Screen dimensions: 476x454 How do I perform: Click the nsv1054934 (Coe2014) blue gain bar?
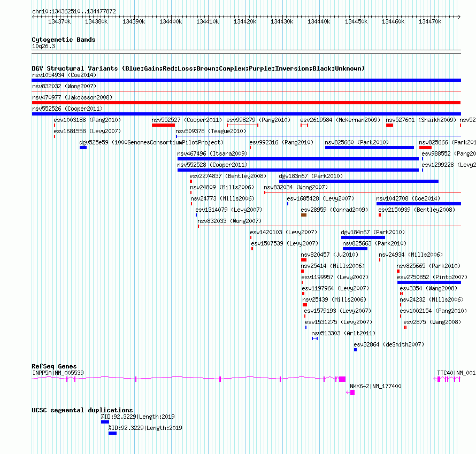246,80
